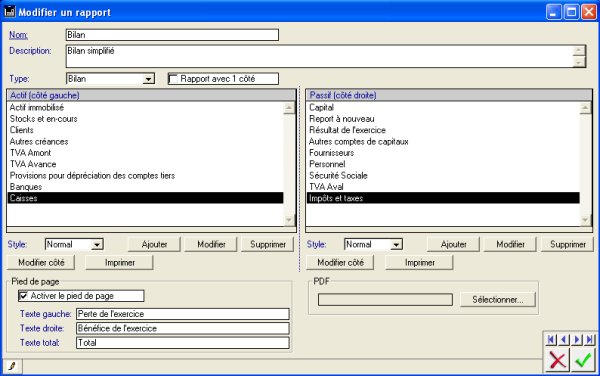The height and width of the screenshot is (376, 600).
Task: Click 'Passif (côté droite)' column header
Action: pyautogui.click(x=449, y=95)
